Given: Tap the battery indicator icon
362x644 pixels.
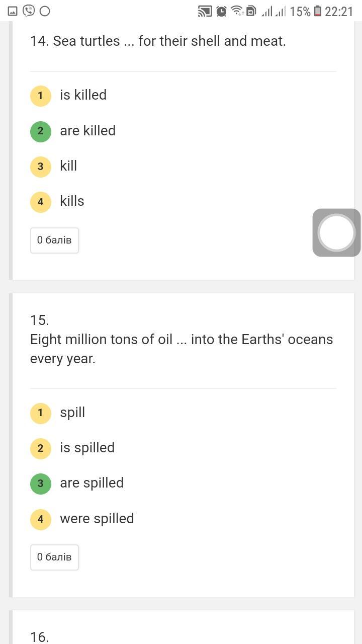Looking at the screenshot, I should pyautogui.click(x=318, y=11).
